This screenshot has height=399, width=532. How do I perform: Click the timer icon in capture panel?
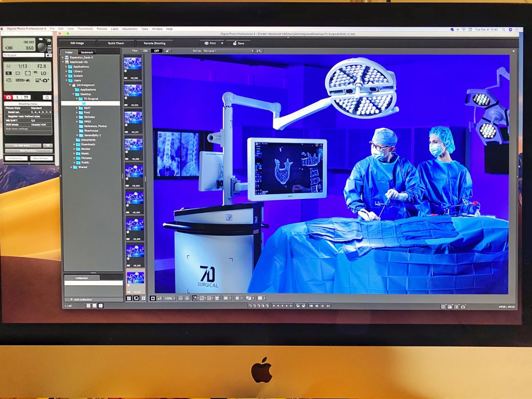(x=47, y=97)
